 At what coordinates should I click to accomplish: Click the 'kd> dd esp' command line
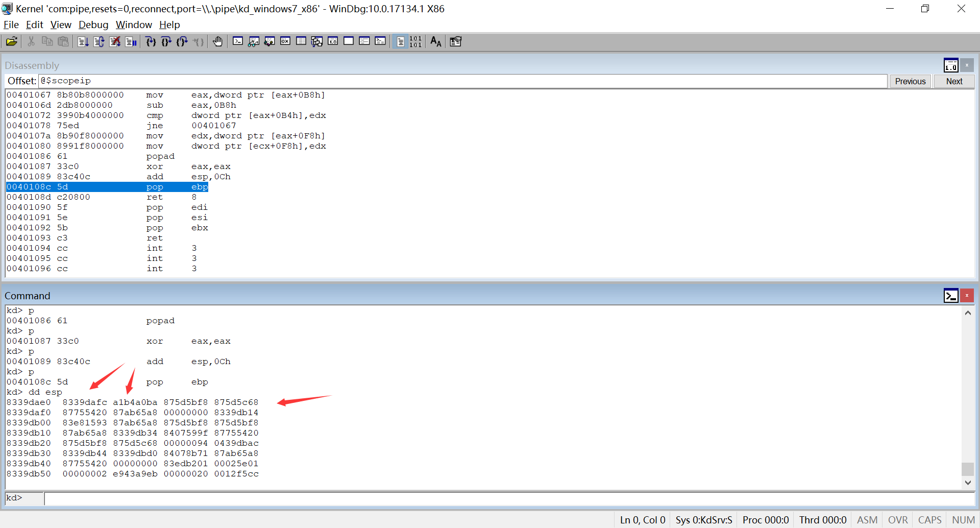pyautogui.click(x=34, y=392)
